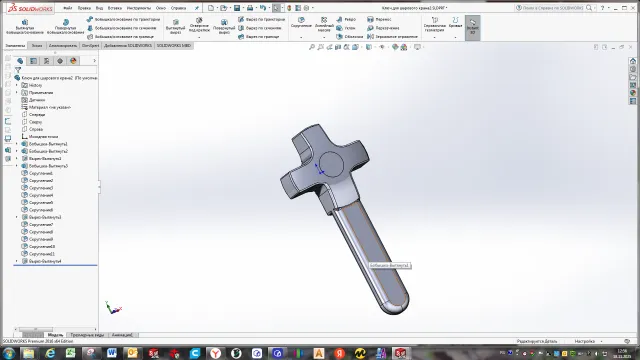Expand the History folder in tree
640x360 pixels.
pyautogui.click(x=17, y=85)
